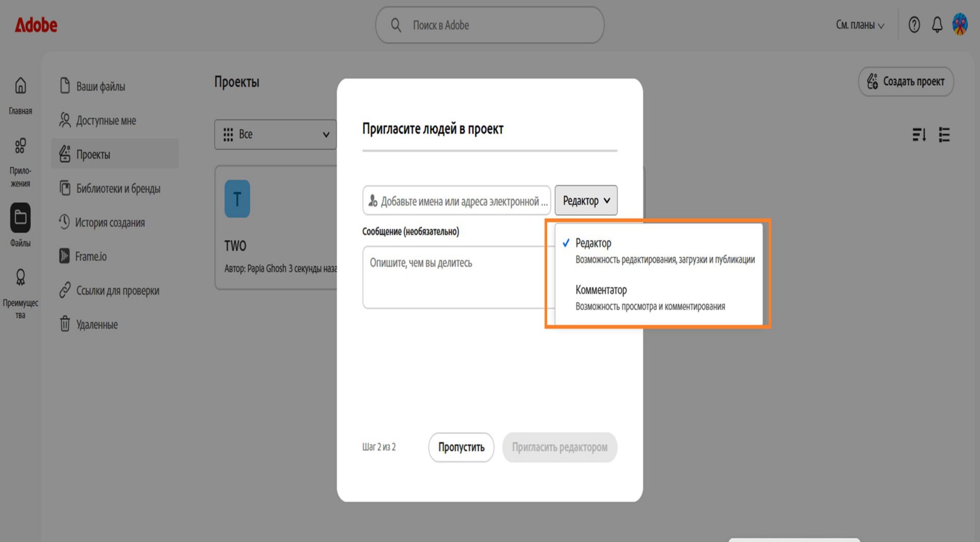Image resolution: width=980 pixels, height=542 pixels.
Task: Open the Help question mark icon
Action: pyautogui.click(x=914, y=25)
